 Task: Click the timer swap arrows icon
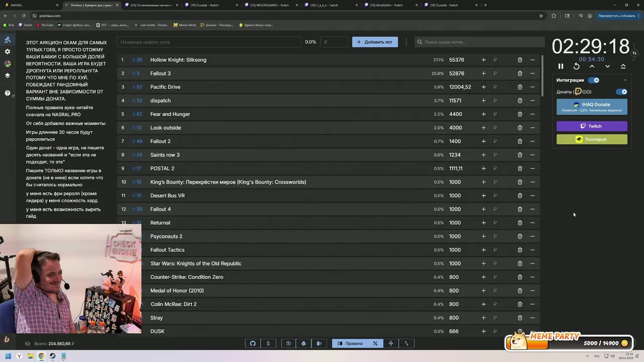634,53
